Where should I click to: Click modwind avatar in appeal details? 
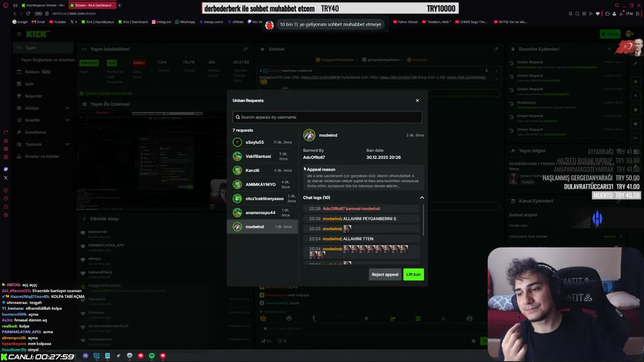pyautogui.click(x=309, y=135)
